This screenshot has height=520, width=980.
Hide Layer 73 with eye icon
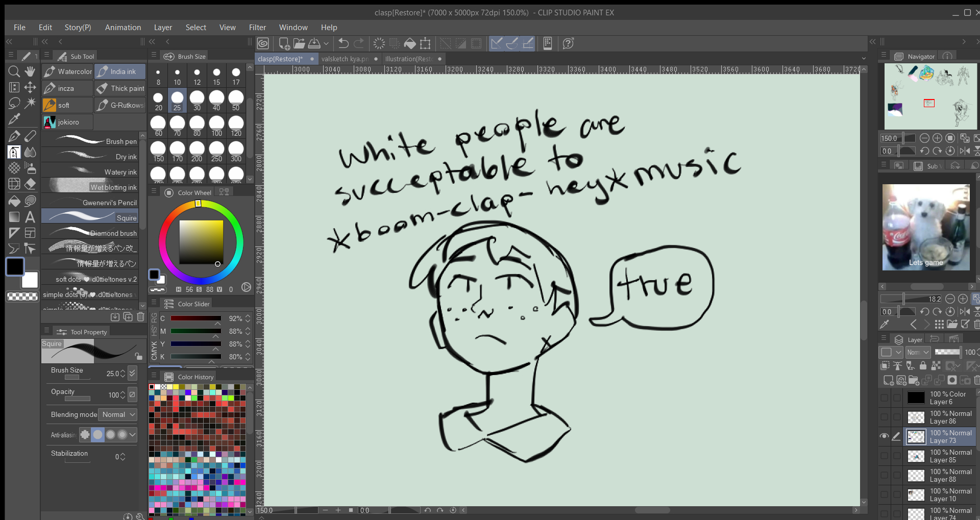(884, 436)
